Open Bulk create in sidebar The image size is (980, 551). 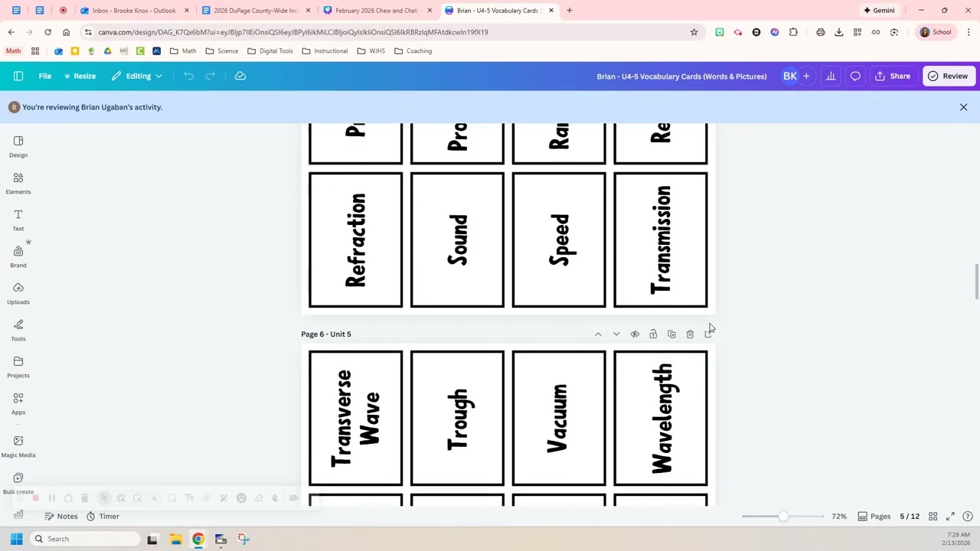point(18,483)
